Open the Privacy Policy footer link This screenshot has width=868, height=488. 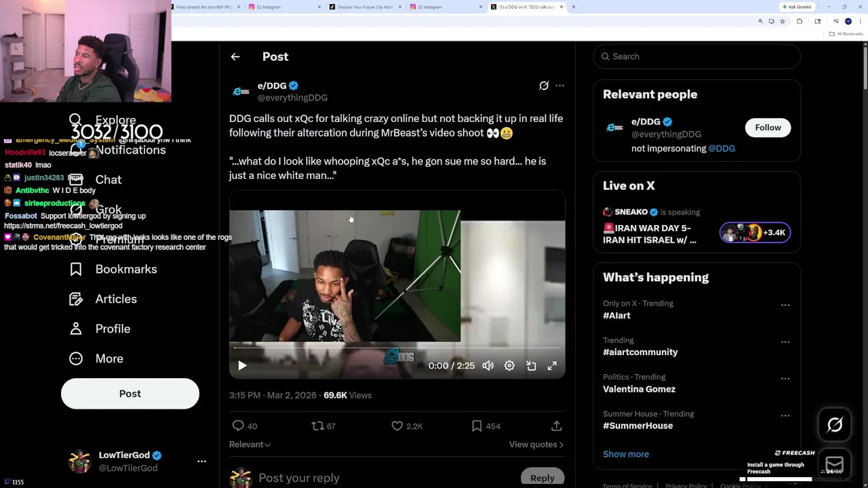(686, 485)
